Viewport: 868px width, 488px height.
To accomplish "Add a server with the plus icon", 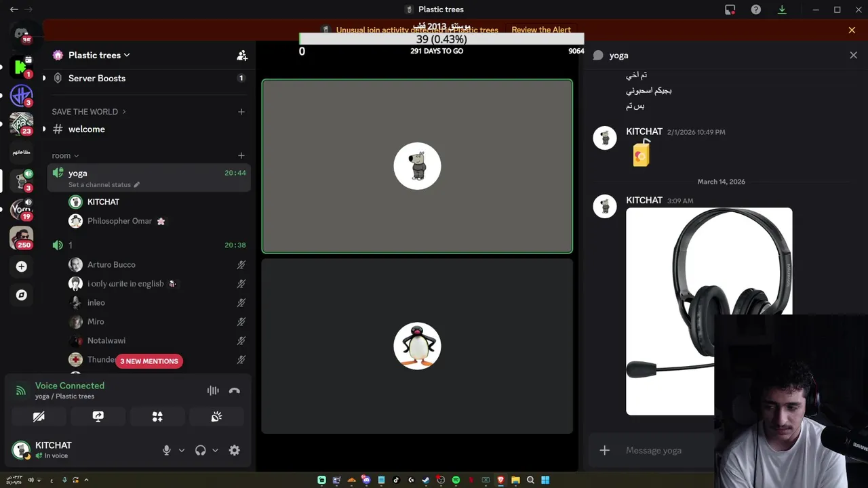I will 21,266.
